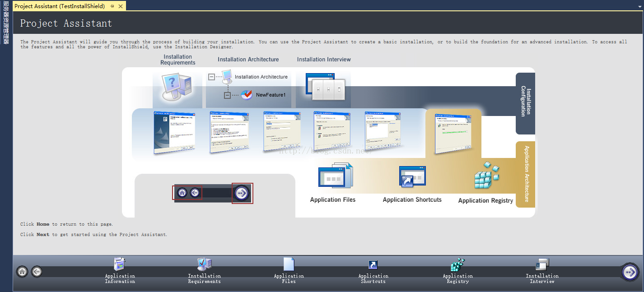Screen dimensions: 644x292
Task: Open the collapsed side panel with Chinese label
Action: click(6, 22)
